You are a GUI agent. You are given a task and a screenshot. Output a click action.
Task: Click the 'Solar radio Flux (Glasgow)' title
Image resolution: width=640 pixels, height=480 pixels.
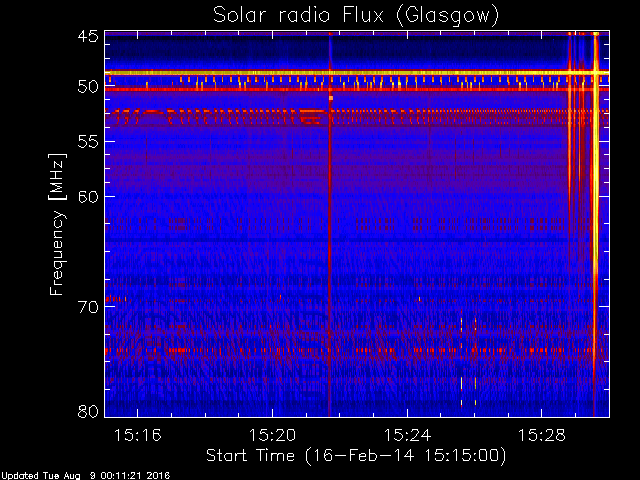tap(356, 16)
